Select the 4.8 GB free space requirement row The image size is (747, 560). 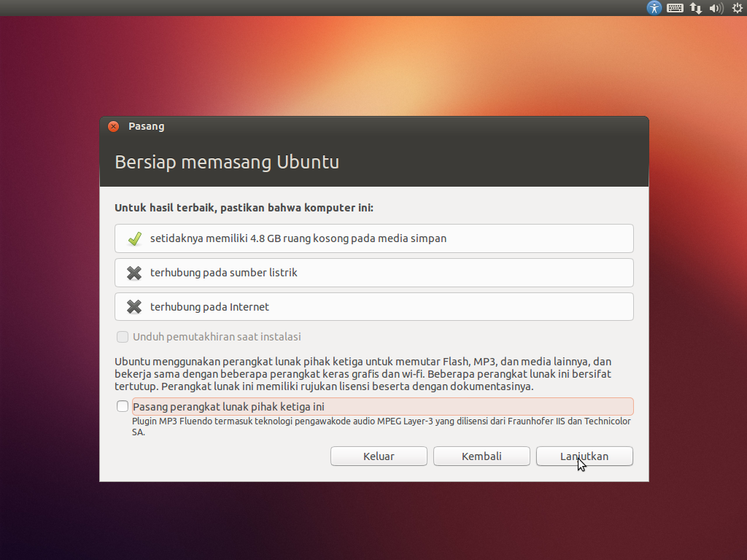point(373,238)
